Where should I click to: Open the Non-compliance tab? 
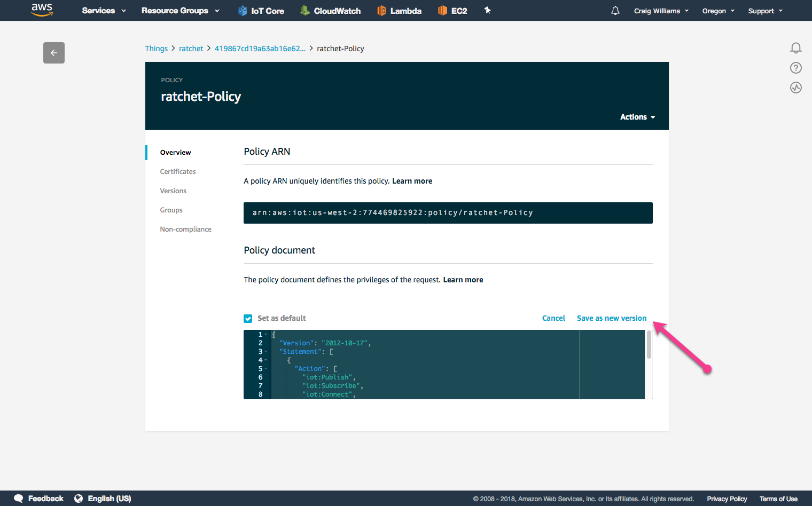[x=185, y=229]
